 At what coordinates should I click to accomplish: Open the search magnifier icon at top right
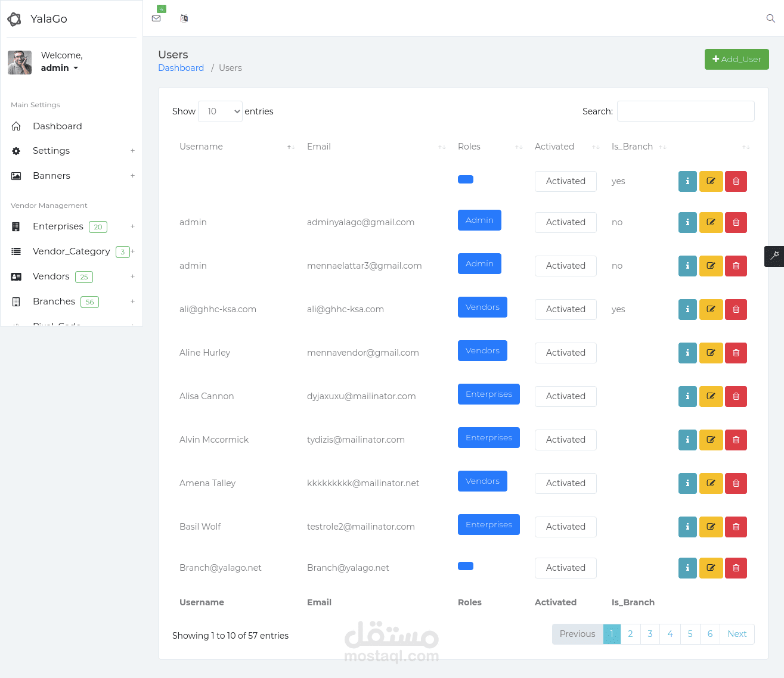[770, 18]
